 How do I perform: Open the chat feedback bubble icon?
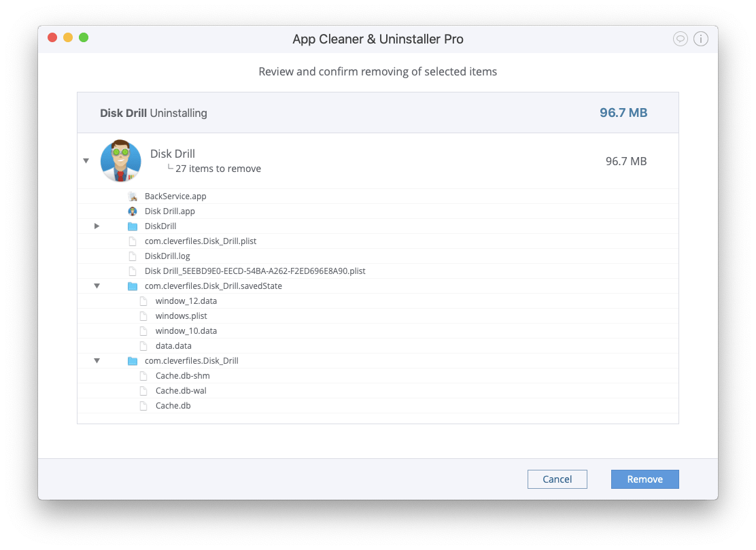click(680, 39)
